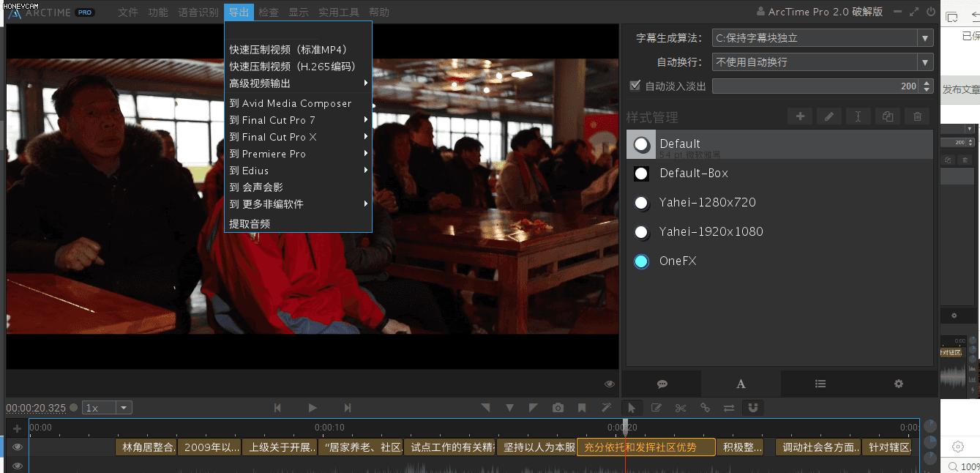
Task: Open the style edit pencil icon
Action: coord(829,116)
